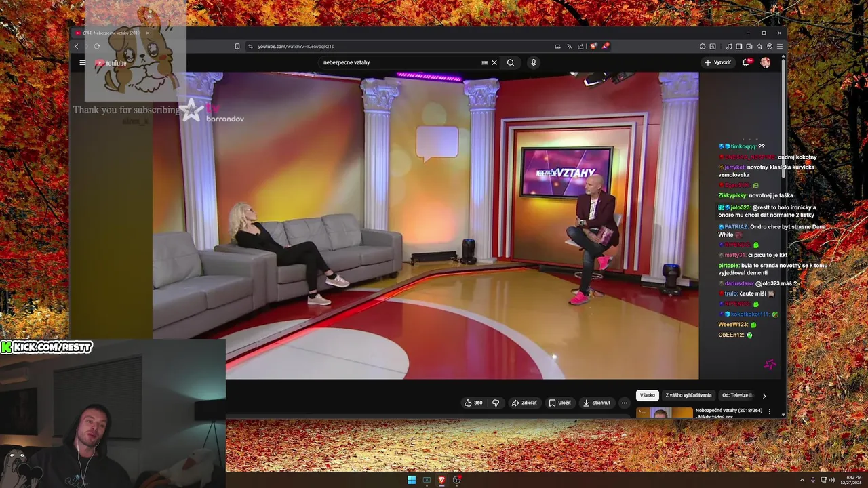Open the media control music note icon

(x=729, y=46)
